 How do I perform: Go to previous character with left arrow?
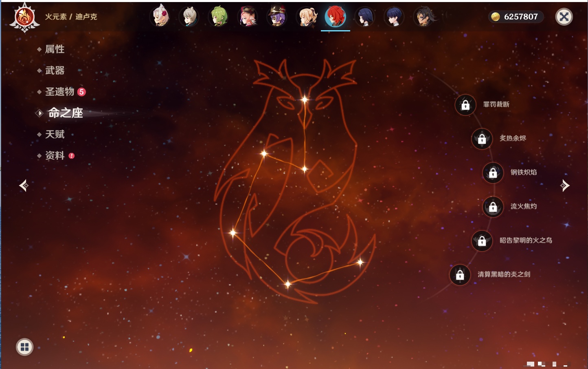tap(24, 186)
